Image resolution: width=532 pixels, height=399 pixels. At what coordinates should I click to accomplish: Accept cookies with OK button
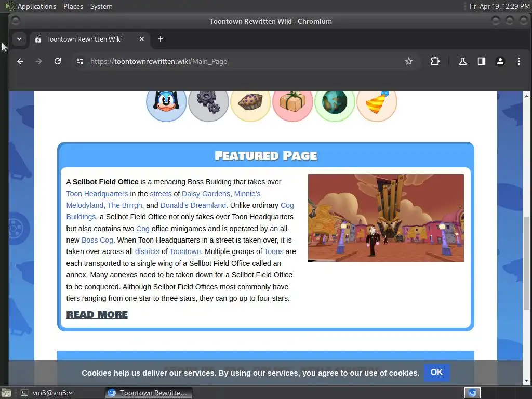pos(436,373)
